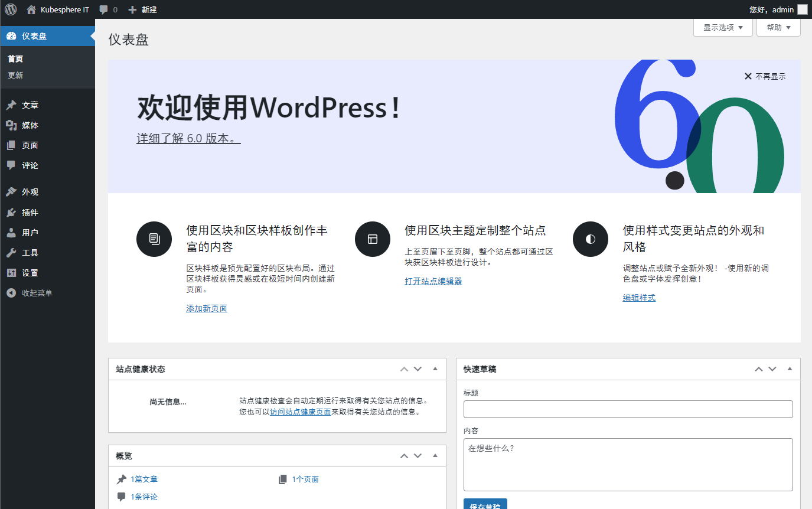Screen dimensions: 812x509
Task: Open the 详细了解 6.0 版本 link
Action: coord(188,139)
